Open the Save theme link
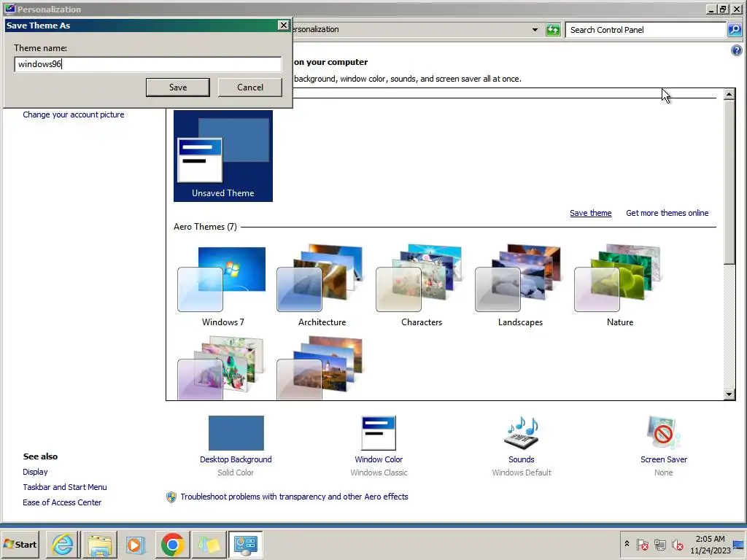747x560 pixels. (x=591, y=213)
